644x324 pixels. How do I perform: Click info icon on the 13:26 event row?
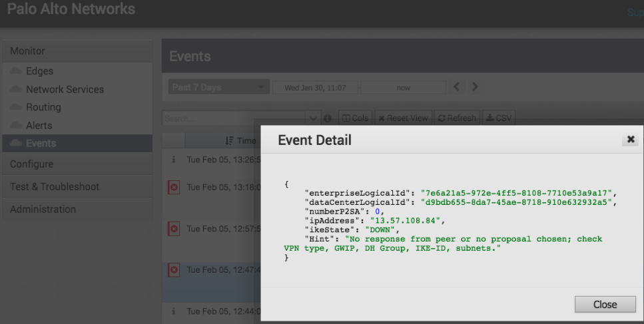tap(173, 160)
